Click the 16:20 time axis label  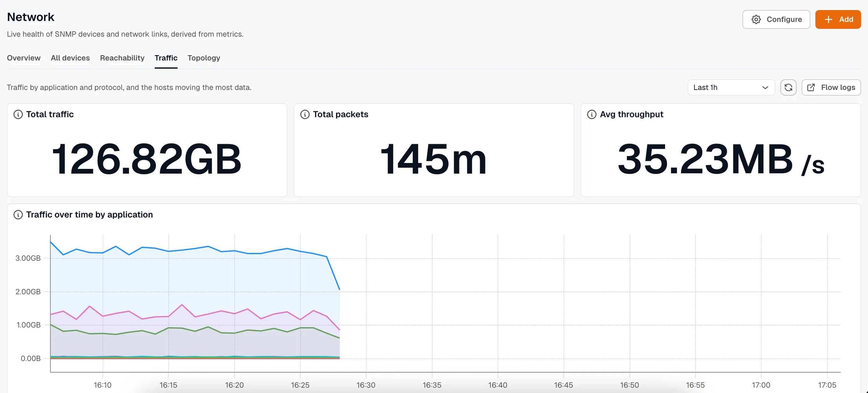pos(234,385)
